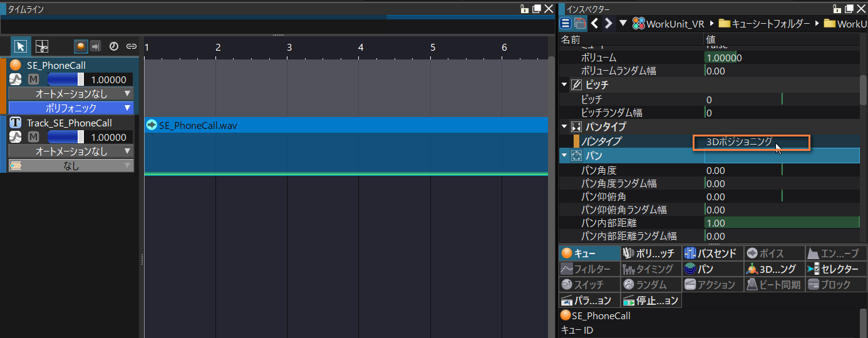Open the セレクター tab

835,269
